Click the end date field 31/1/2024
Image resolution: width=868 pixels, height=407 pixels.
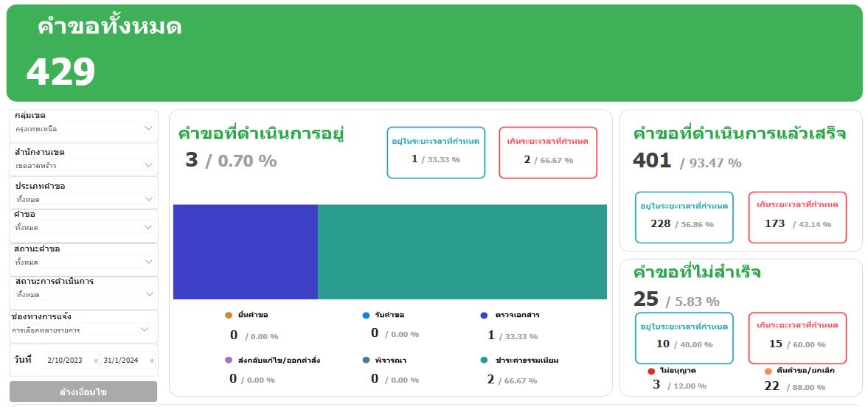[122, 361]
